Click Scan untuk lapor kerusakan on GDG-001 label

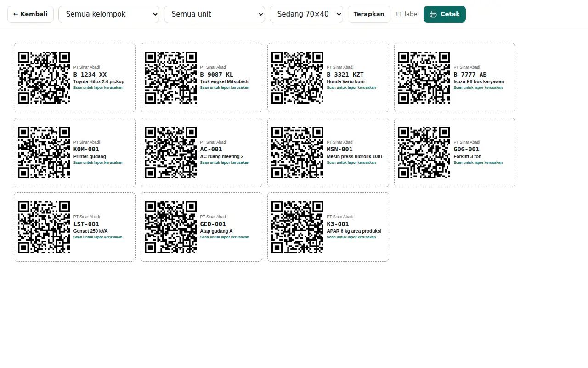click(x=478, y=162)
